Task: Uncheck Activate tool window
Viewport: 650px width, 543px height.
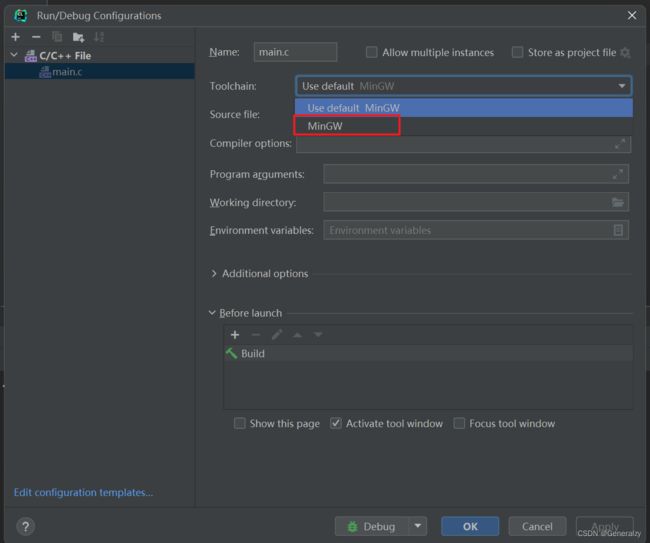Action: coord(336,423)
